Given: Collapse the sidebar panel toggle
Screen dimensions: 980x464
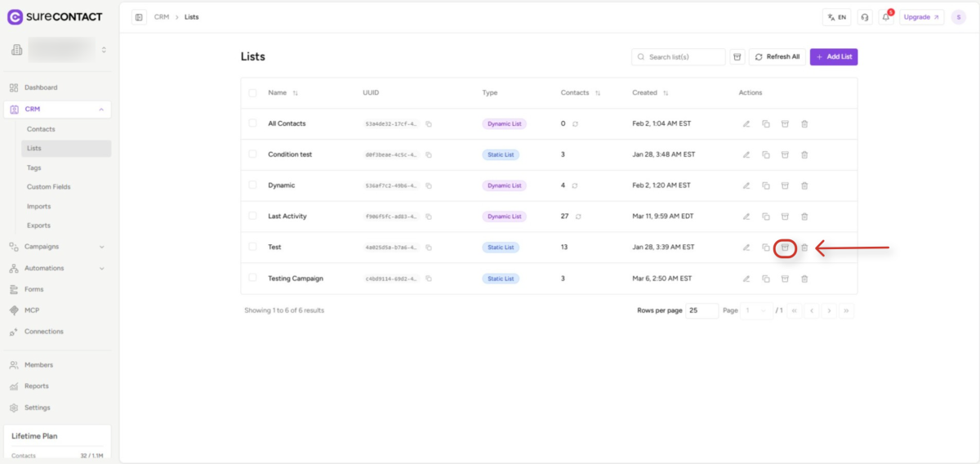Looking at the screenshot, I should coord(139,17).
